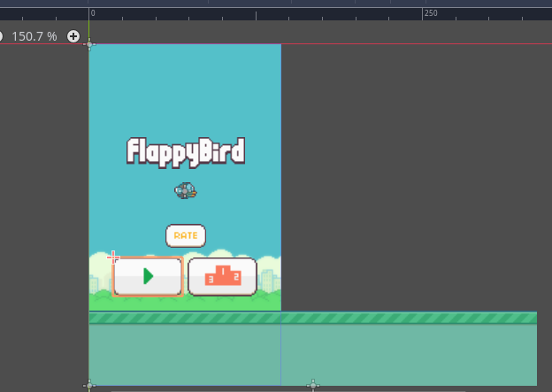
Task: Click the top-left origin anchor handle
Action: coord(89,44)
